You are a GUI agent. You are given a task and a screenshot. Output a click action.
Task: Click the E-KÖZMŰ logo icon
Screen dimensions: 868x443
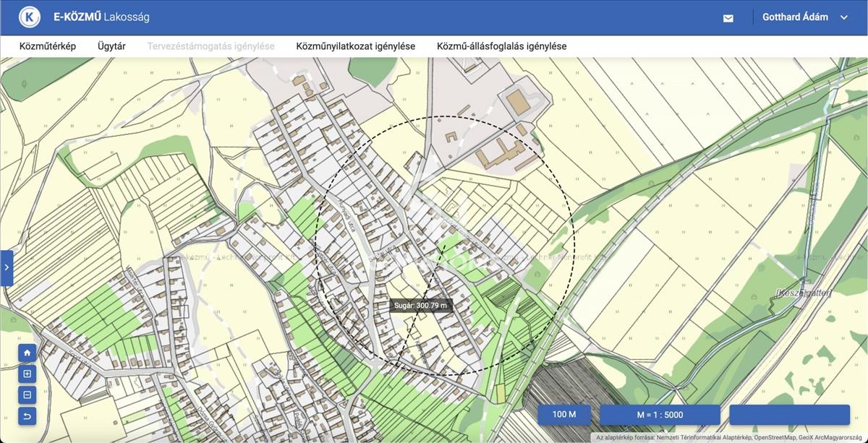(29, 17)
